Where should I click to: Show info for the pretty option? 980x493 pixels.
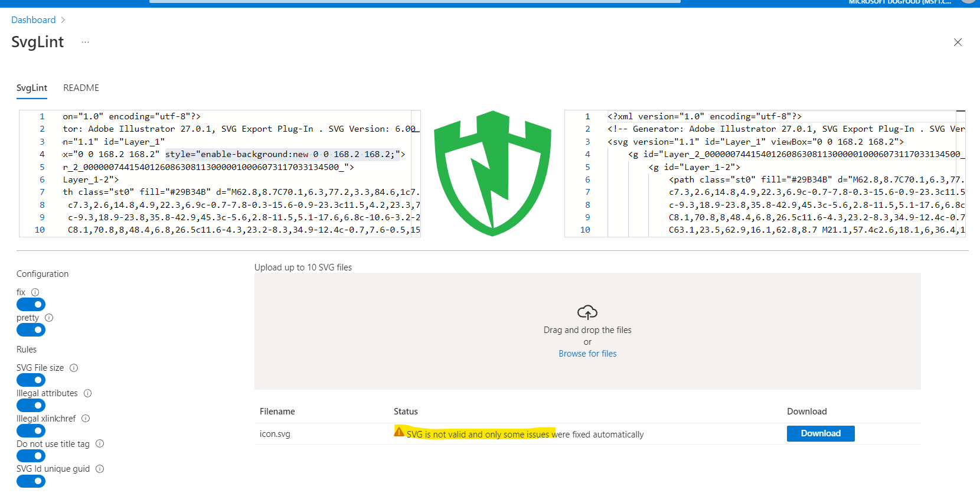click(49, 318)
